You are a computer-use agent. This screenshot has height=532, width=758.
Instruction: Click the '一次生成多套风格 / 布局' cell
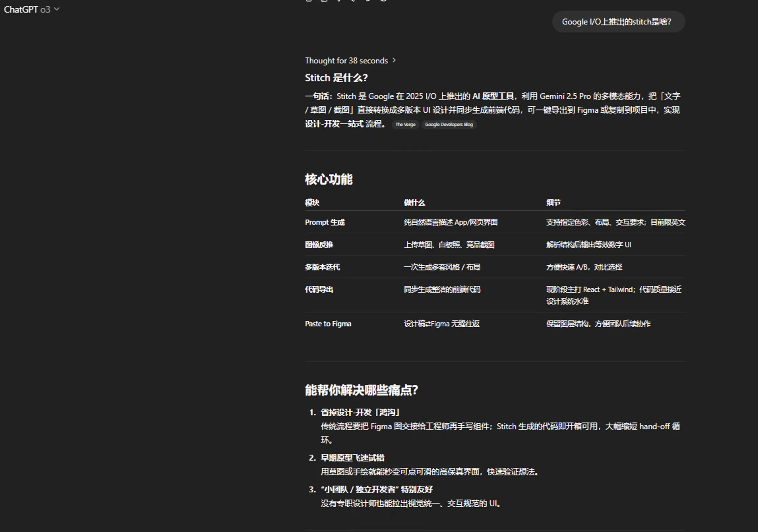(442, 267)
